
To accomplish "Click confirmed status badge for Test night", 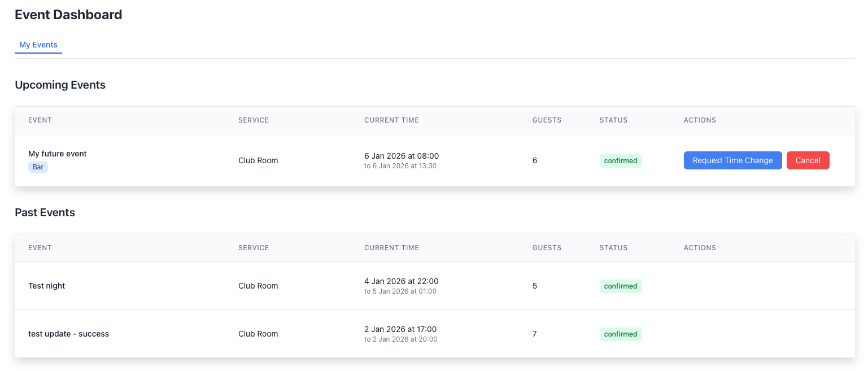I will tap(620, 286).
